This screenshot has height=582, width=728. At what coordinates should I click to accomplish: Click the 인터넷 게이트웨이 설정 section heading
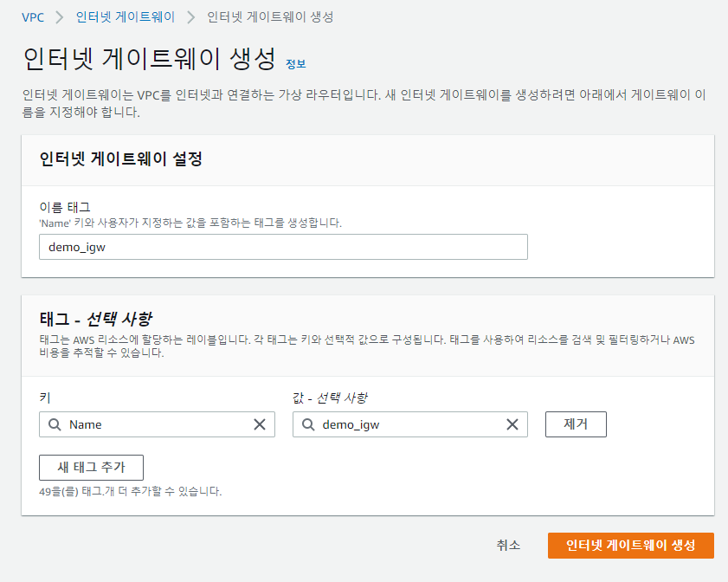tap(120, 158)
